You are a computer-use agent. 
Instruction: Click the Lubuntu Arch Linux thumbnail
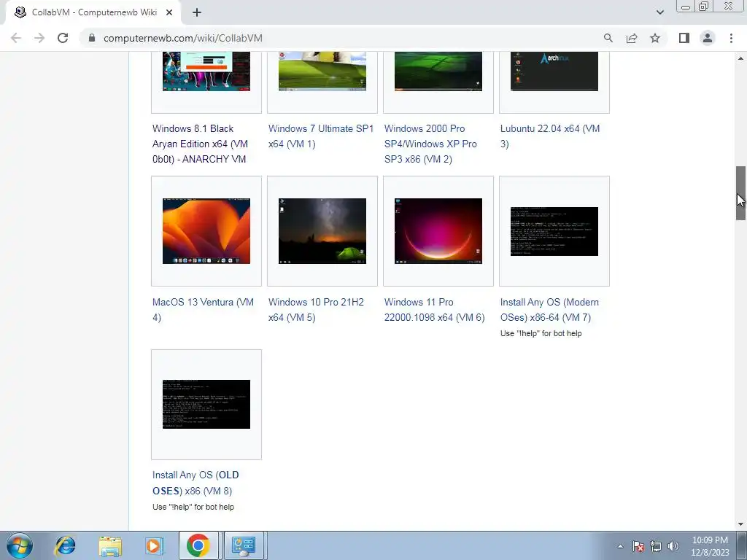coord(554,71)
